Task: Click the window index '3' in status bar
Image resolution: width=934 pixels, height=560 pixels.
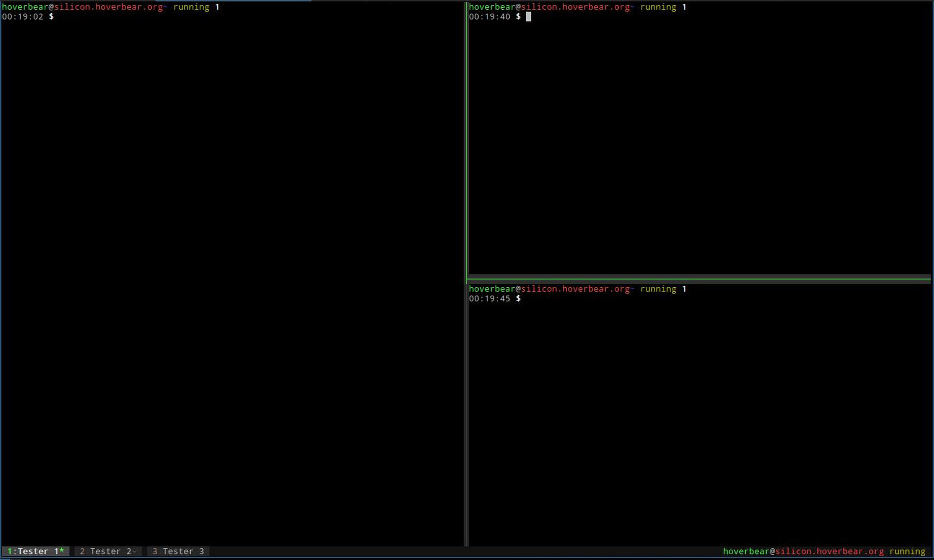Action: click(x=154, y=551)
